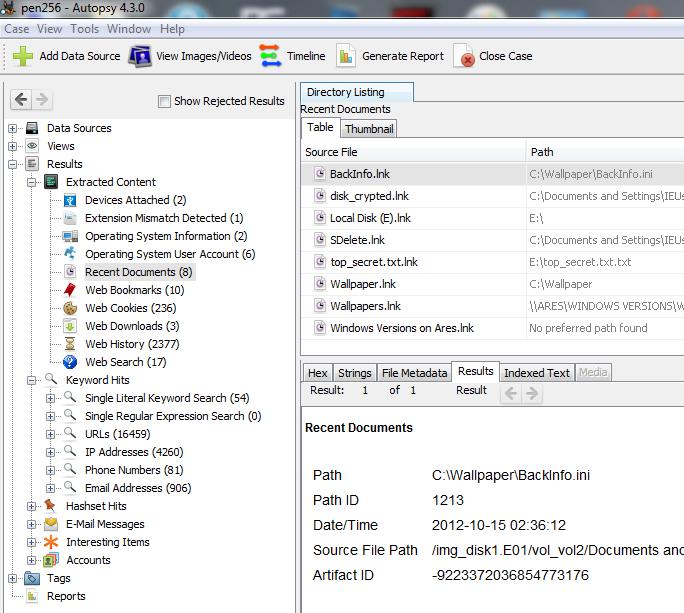
Task: Click the Web Cookies cookie icon
Action: pos(70,308)
